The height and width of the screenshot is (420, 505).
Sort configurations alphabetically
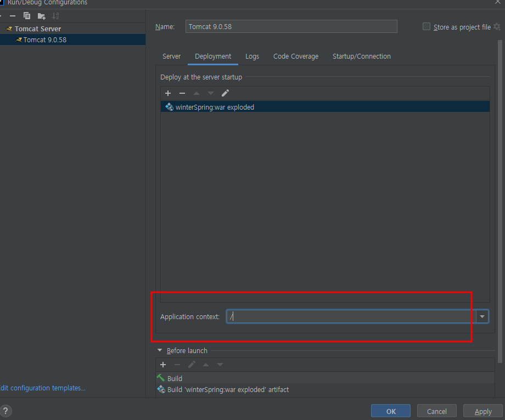(x=55, y=16)
